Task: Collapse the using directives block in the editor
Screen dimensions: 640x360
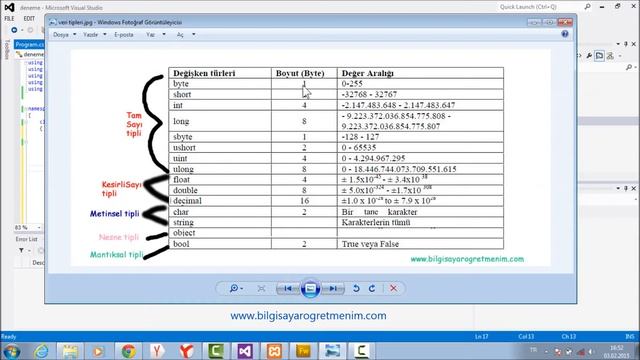Action: (x=25, y=63)
